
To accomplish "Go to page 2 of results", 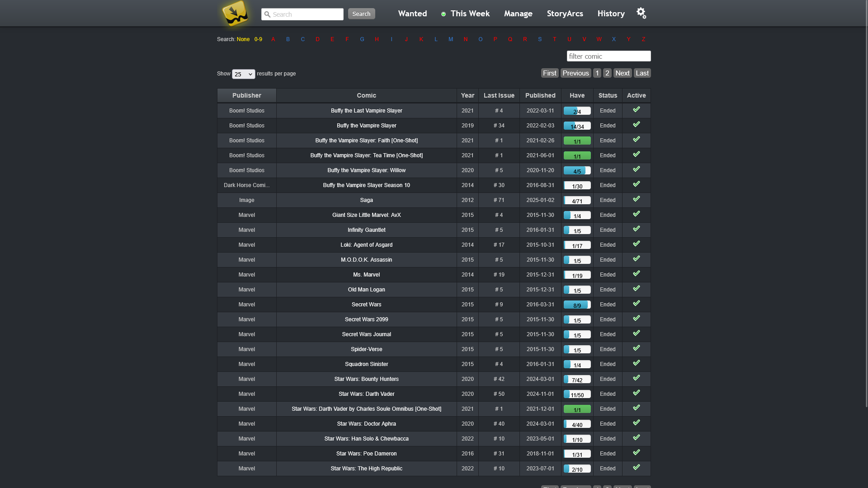I will pyautogui.click(x=607, y=73).
